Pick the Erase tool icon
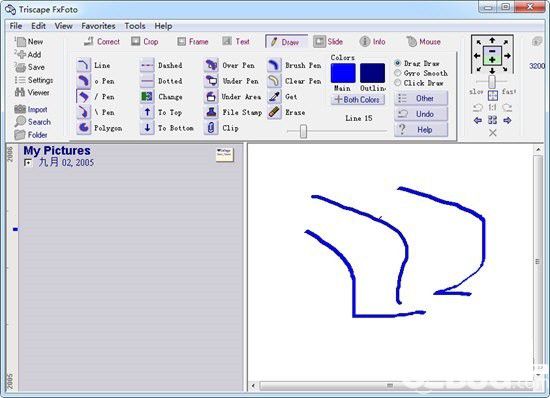 point(274,112)
